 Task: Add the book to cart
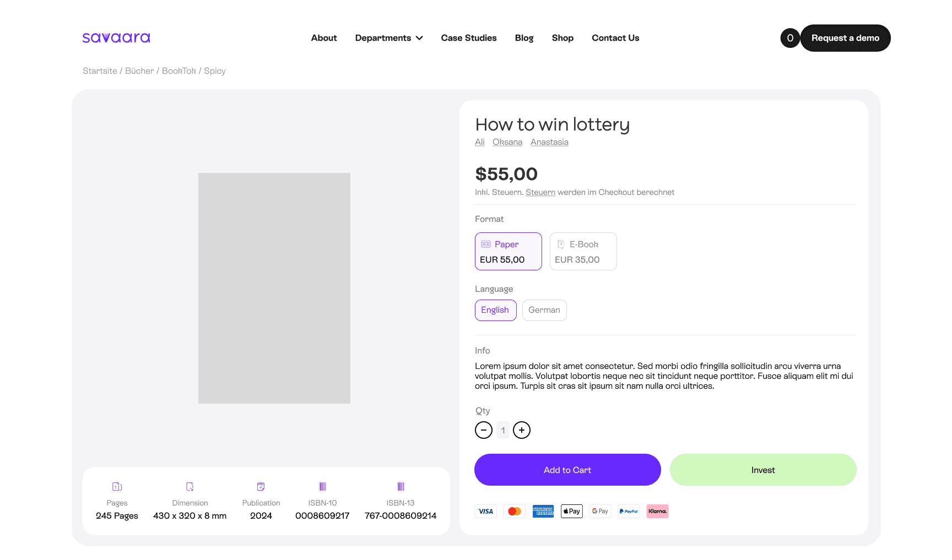[x=567, y=470]
